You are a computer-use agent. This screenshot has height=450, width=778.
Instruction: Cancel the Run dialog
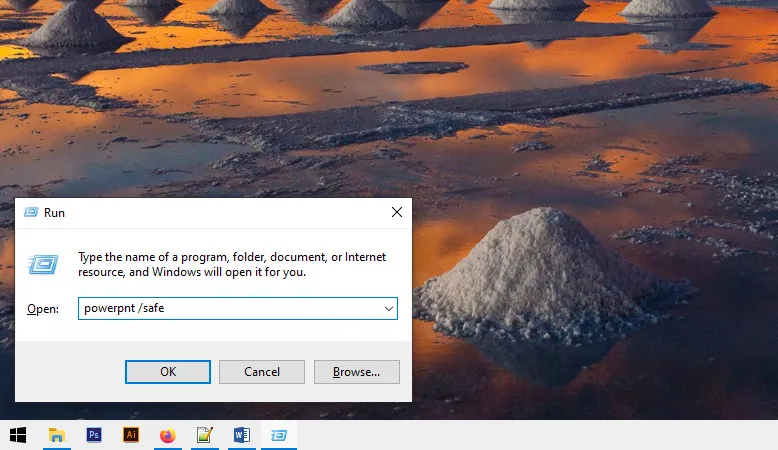pyautogui.click(x=262, y=372)
